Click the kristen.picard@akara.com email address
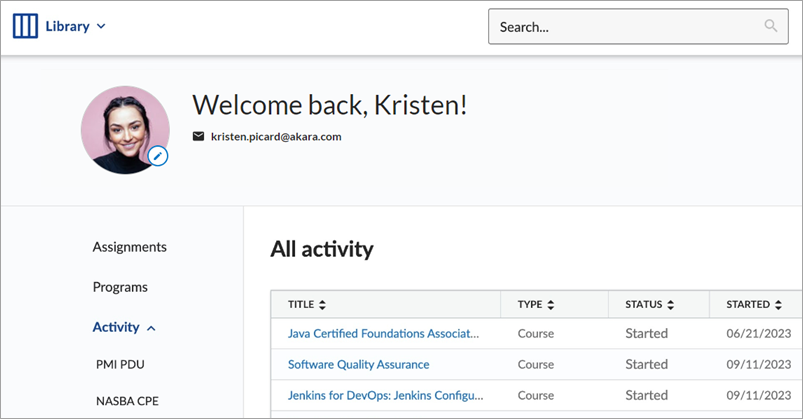 tap(276, 136)
